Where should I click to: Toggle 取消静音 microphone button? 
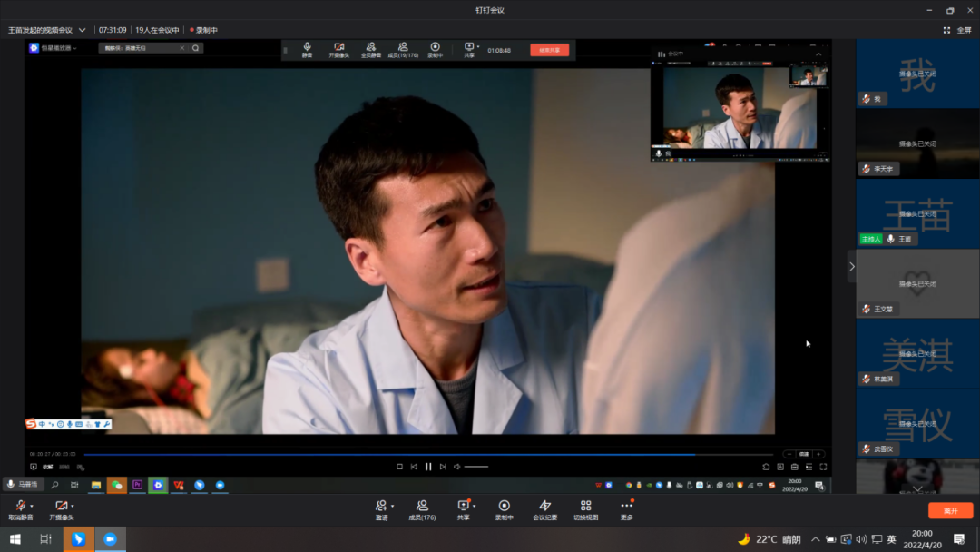tap(19, 507)
